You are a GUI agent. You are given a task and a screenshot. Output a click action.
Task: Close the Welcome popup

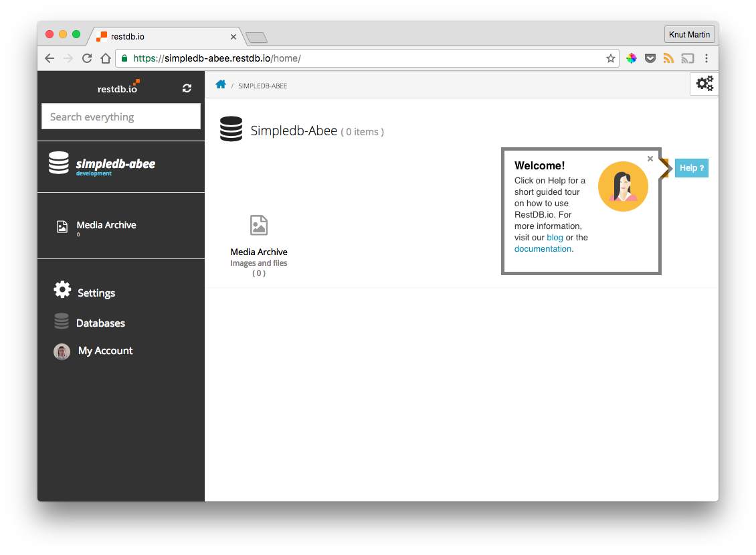(x=650, y=159)
